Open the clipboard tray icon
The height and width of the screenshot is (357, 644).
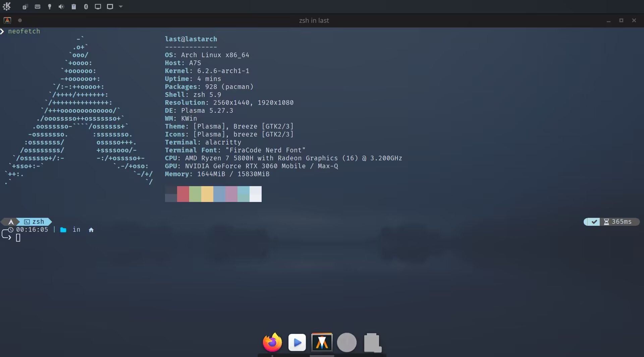coord(25,7)
